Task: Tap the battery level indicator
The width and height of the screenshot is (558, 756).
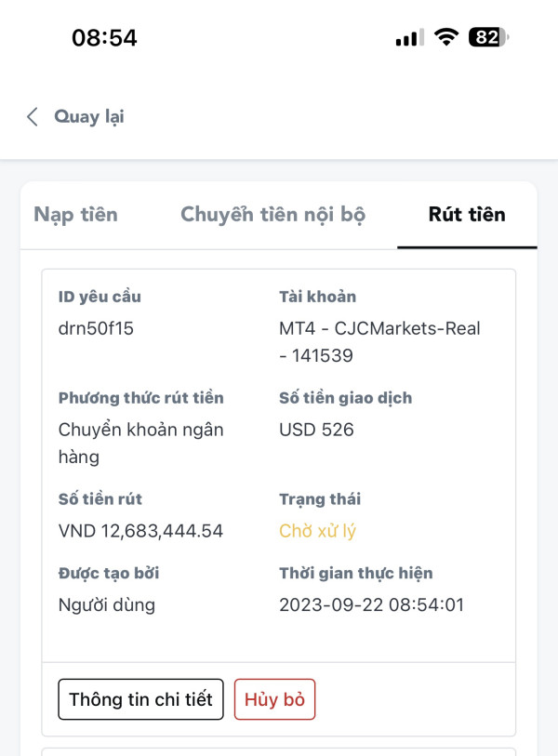Action: 488,37
